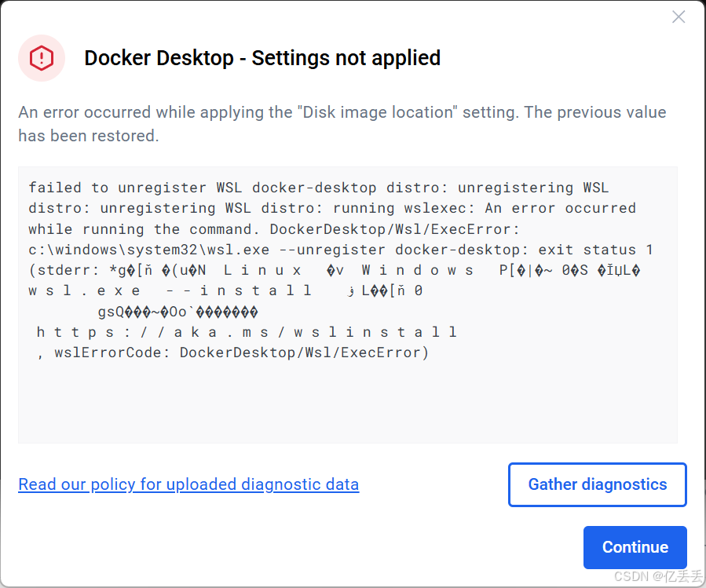This screenshot has height=588, width=706.
Task: Click the 'wsl.exe --install' text line
Action: click(225, 290)
